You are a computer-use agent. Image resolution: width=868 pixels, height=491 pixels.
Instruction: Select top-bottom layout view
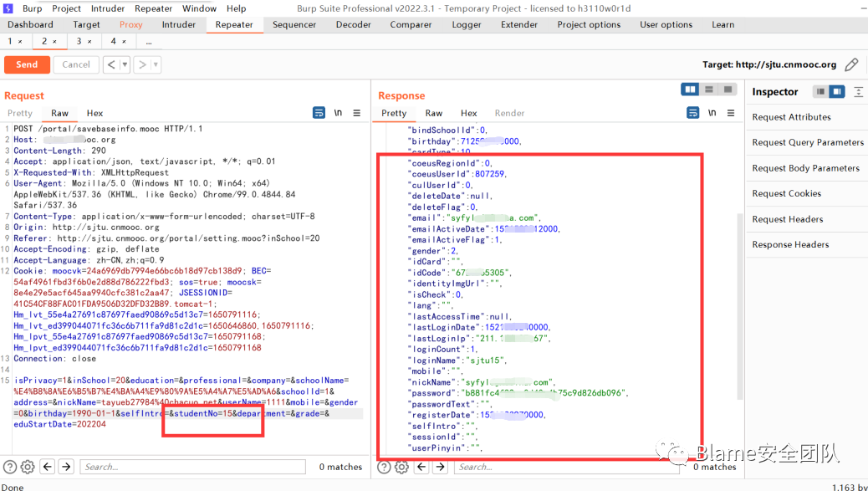(709, 90)
